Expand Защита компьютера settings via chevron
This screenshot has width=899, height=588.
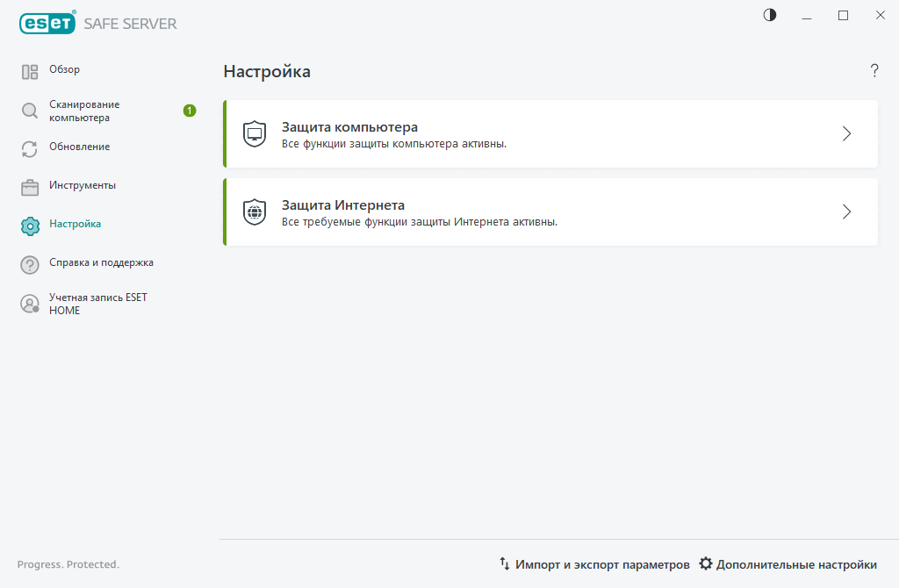(x=846, y=133)
